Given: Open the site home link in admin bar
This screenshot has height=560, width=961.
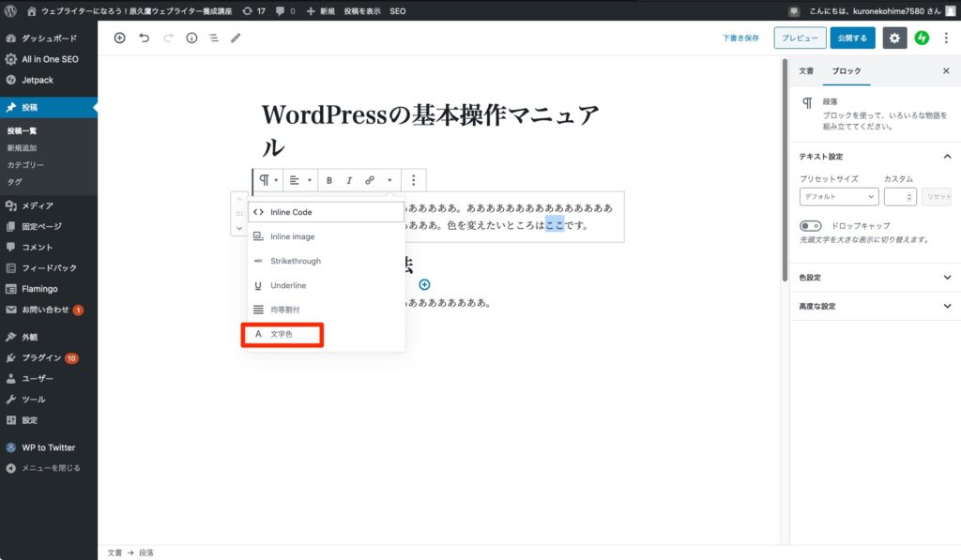Looking at the screenshot, I should click(130, 10).
